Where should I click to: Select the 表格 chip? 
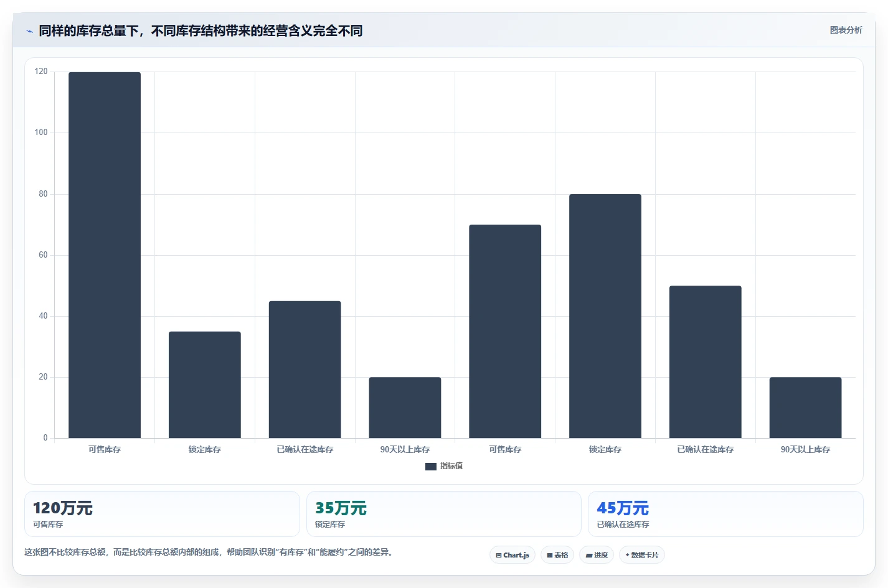[x=557, y=555]
